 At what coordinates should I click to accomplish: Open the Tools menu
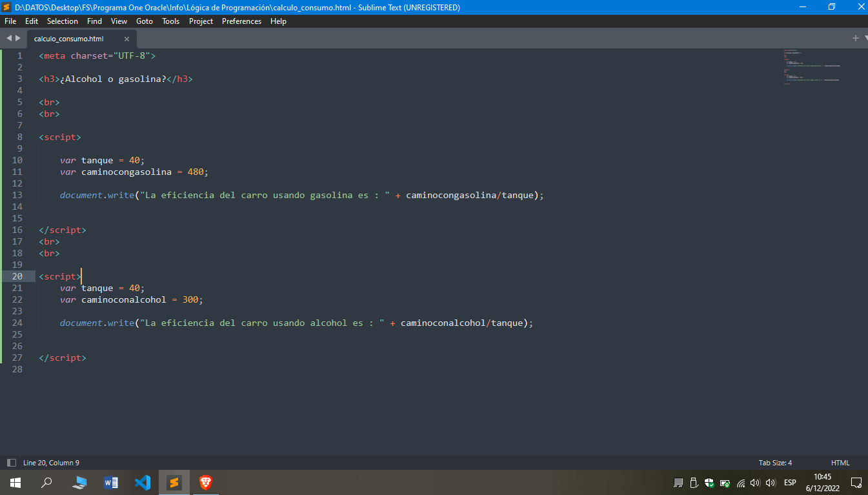(x=171, y=21)
